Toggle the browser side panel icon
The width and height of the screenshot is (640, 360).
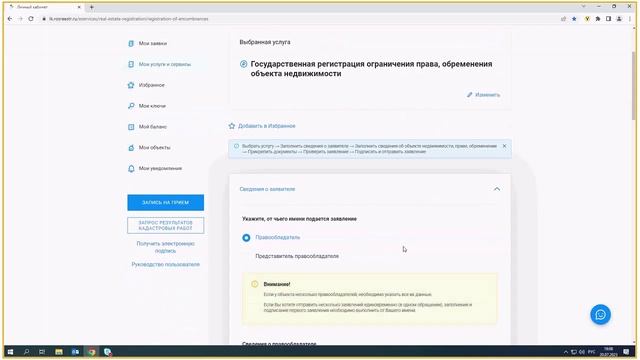[x=609, y=19]
